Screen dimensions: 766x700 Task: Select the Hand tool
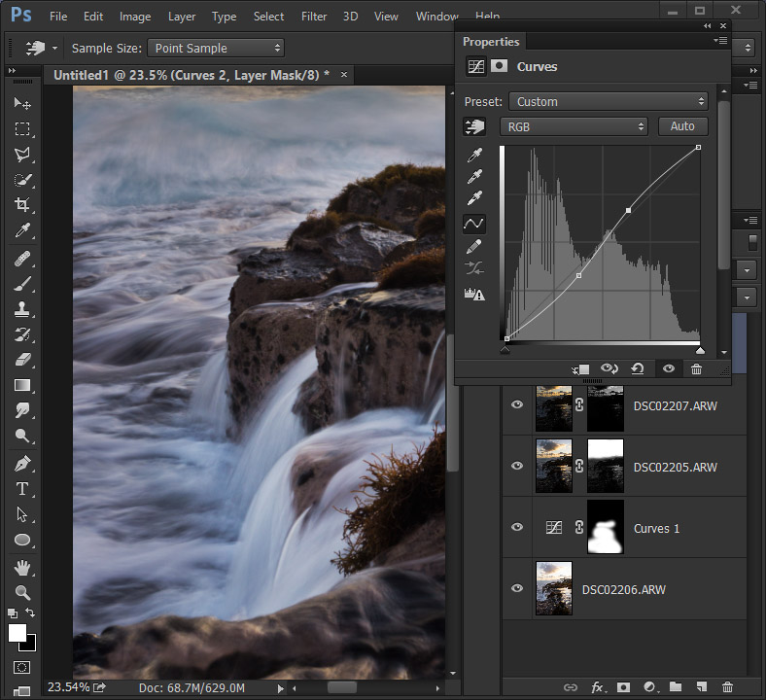click(x=22, y=566)
